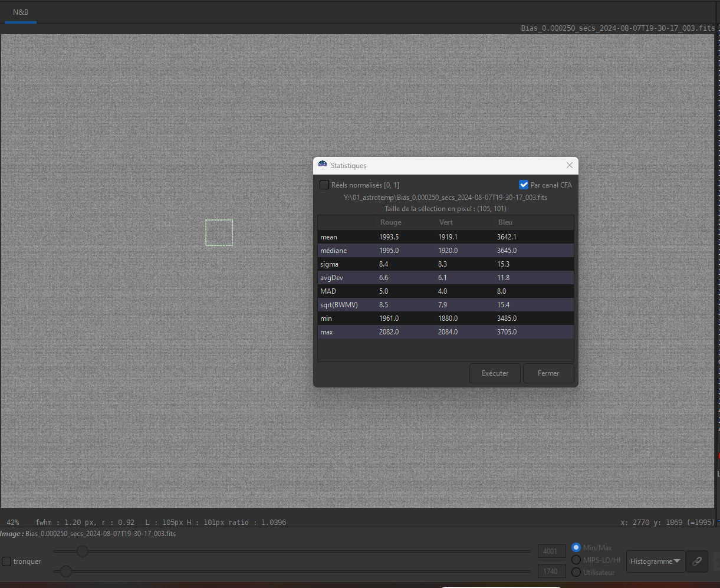
Task: Click the Bleu sigma value 15.3
Action: (x=503, y=264)
